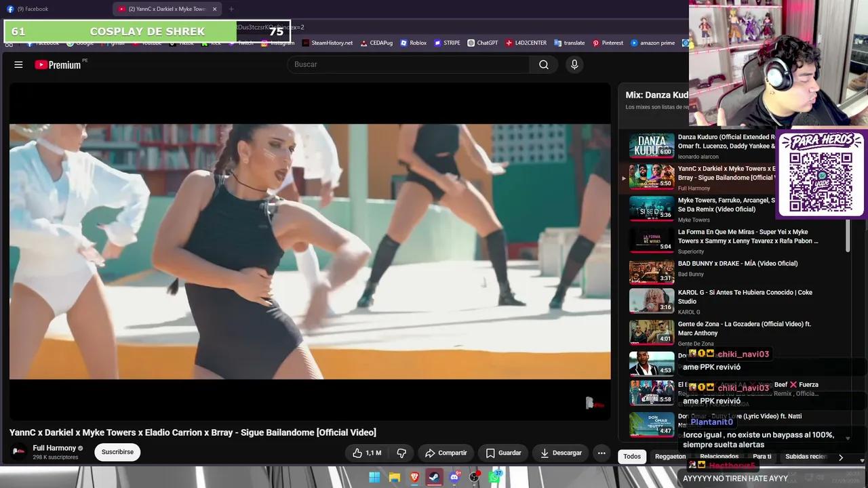The height and width of the screenshot is (488, 868).
Task: Select the Subidas recientes filter chip
Action: (806, 457)
